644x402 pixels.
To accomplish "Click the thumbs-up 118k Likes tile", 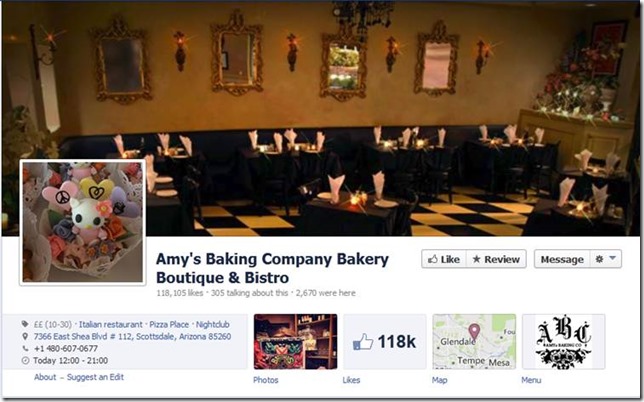I will [x=385, y=342].
